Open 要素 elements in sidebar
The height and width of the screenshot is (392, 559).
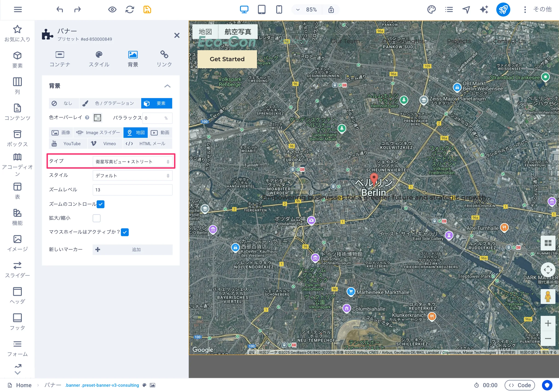17,60
